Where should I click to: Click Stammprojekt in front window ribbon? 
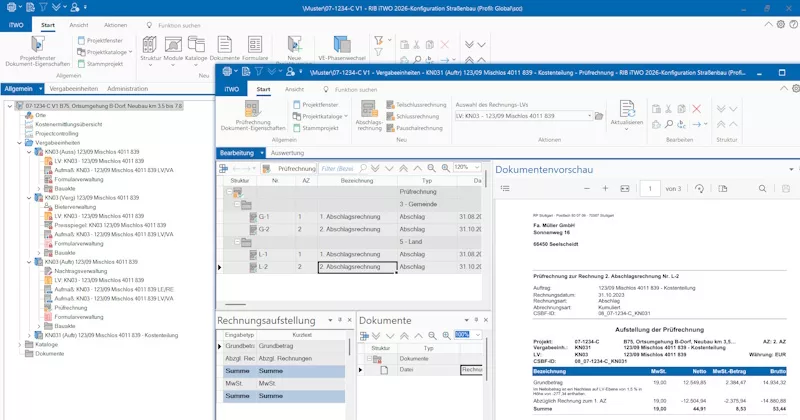[315, 128]
